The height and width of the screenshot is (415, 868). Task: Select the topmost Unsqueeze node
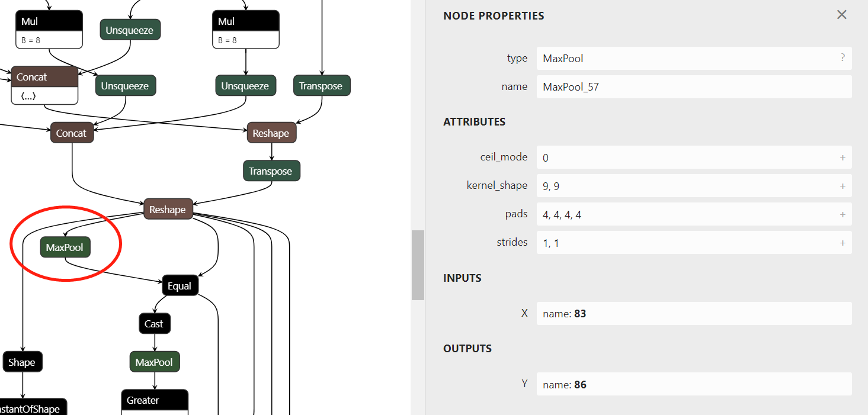tap(130, 30)
